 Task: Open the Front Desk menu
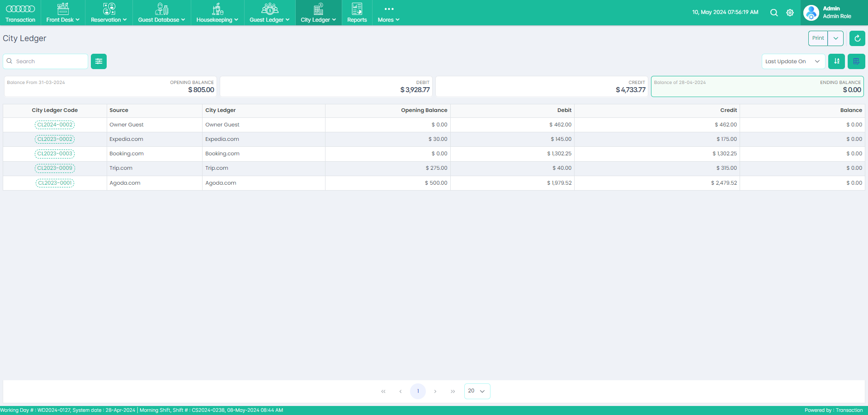tap(63, 13)
